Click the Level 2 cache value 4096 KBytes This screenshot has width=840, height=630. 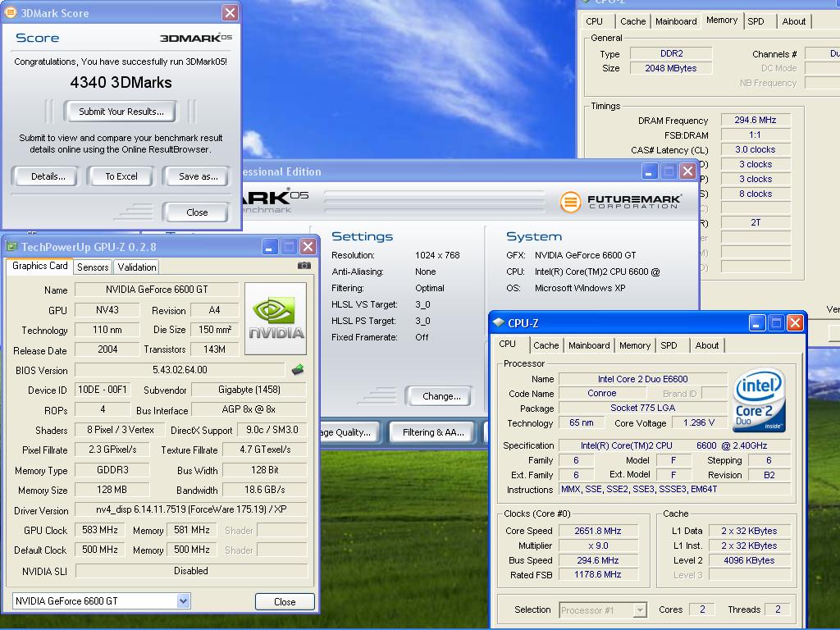pyautogui.click(x=749, y=560)
